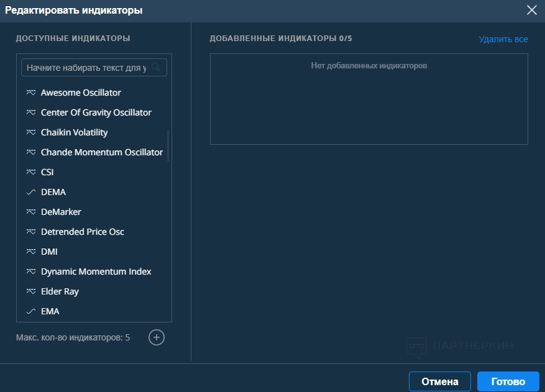Click the icon next to Elder Ray

tap(30, 291)
